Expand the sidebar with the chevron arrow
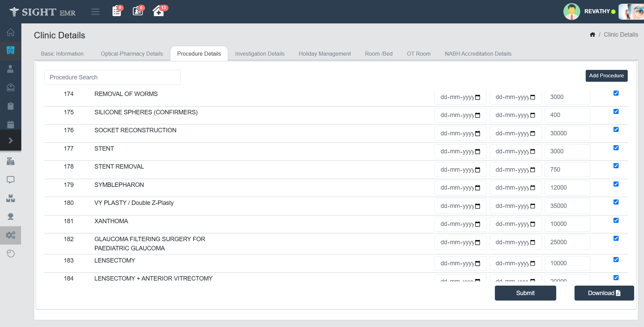Viewport: 644px width, 327px height. pyautogui.click(x=11, y=140)
